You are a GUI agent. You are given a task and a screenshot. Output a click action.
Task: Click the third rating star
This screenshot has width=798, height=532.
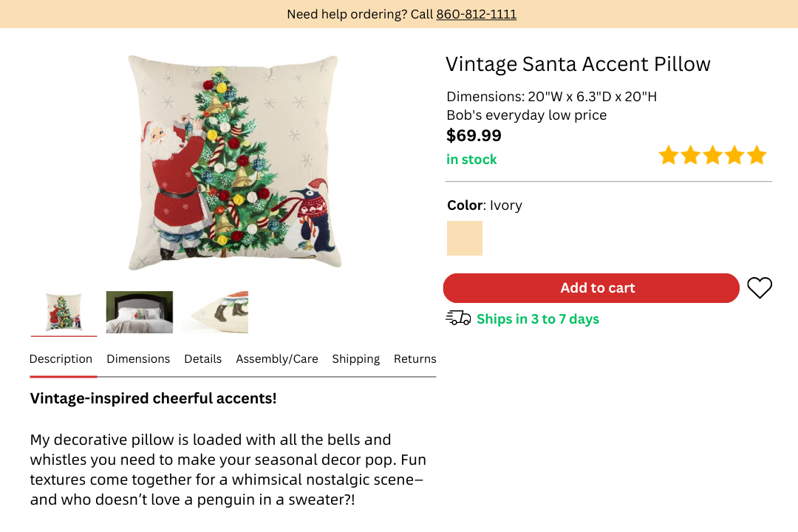[712, 156]
